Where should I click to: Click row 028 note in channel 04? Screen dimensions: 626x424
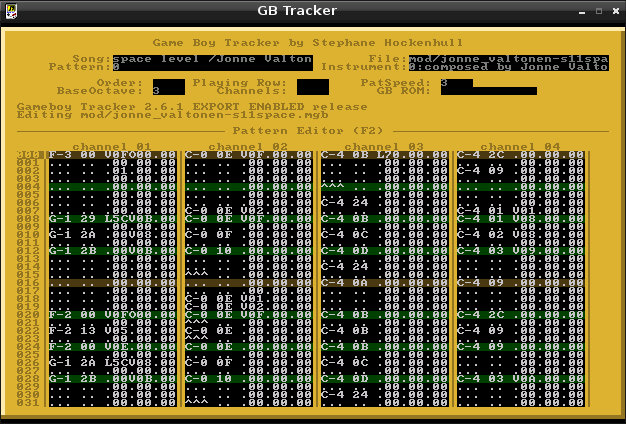[468, 379]
